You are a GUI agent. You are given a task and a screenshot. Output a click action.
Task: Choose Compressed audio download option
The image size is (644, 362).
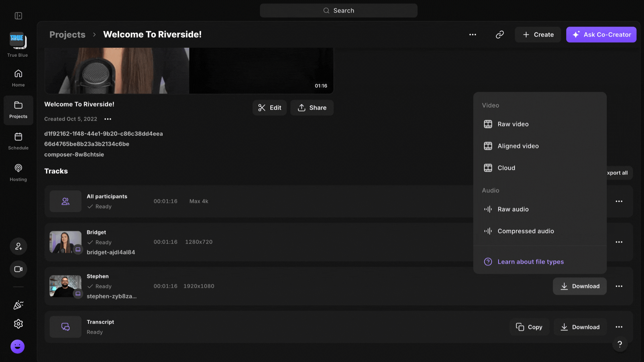526,231
